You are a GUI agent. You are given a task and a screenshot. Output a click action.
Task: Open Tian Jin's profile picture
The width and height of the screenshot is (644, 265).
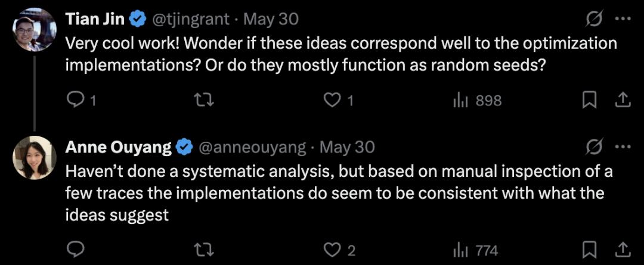coord(35,29)
